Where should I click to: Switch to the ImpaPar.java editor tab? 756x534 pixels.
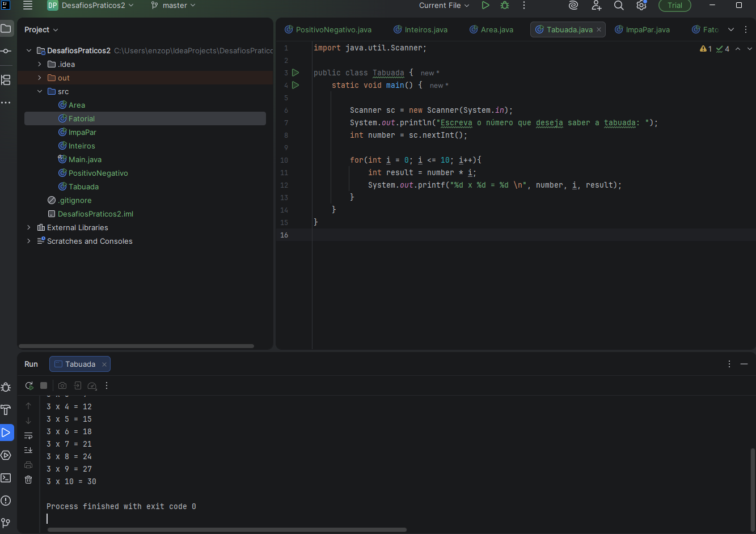point(647,29)
